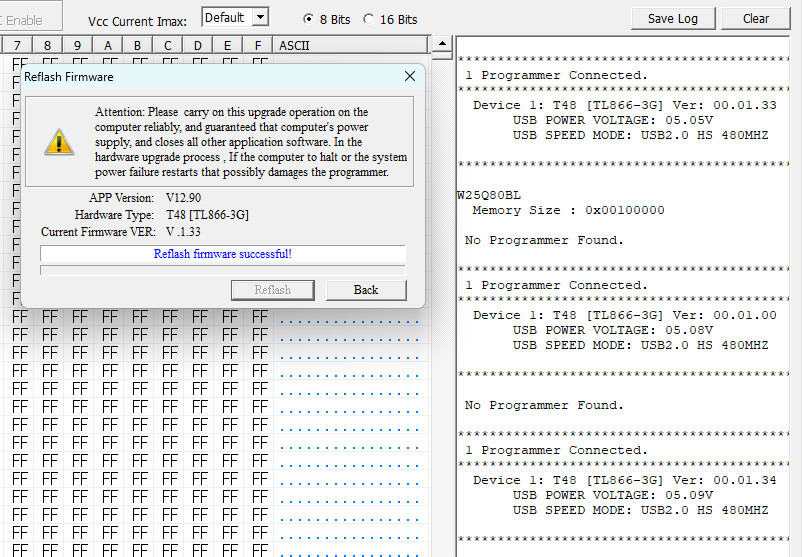Screen dimensions: 802x557
Task: Click 'USB POWER VOLTAGE: 05.09V' log line
Action: click(x=613, y=495)
